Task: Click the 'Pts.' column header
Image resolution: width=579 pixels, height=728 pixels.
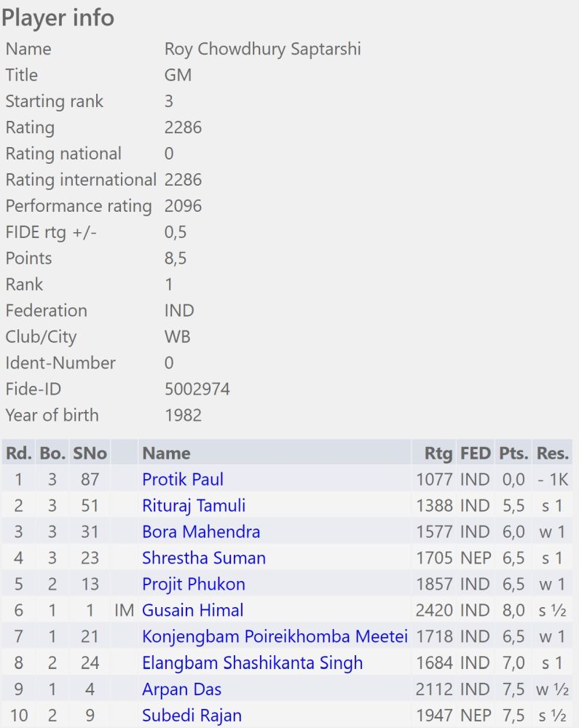Action: coord(513,453)
